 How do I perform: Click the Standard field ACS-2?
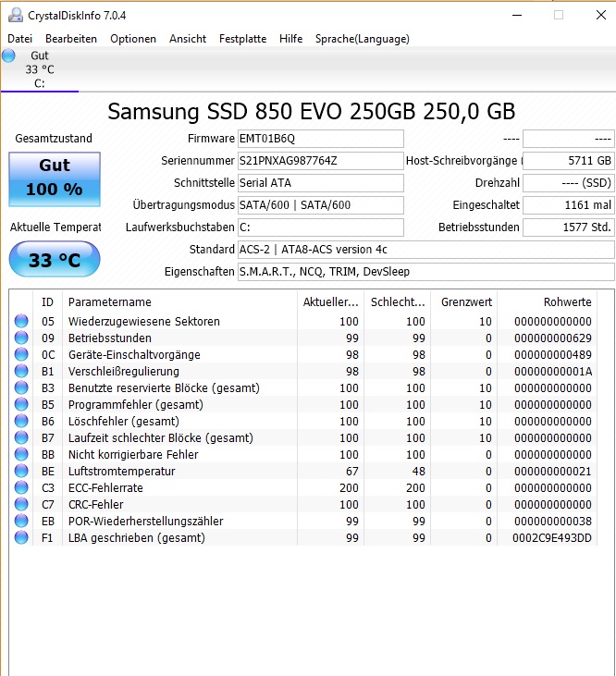tap(425, 250)
